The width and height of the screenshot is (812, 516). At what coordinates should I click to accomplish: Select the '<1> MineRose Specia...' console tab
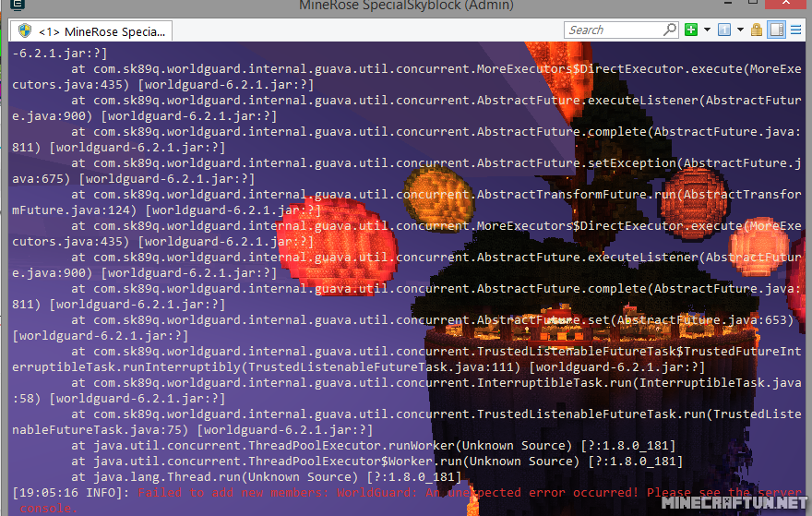(x=91, y=31)
